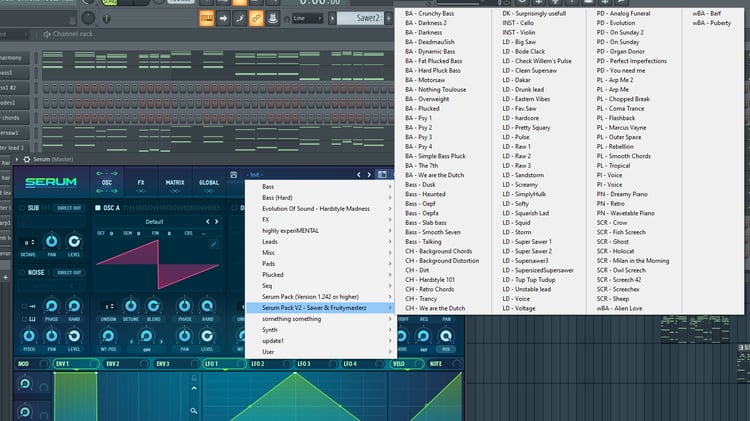This screenshot has height=421, width=750.
Task: Load preset SCR - Owl Screech
Action: pyautogui.click(x=619, y=270)
